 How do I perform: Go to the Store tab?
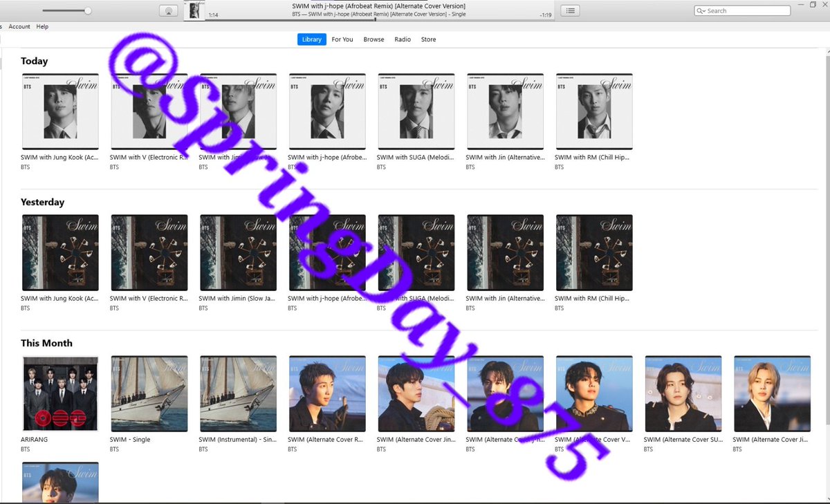tap(429, 39)
